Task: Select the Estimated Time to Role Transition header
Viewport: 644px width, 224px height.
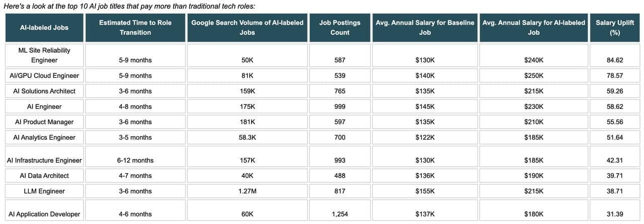Action: point(135,28)
